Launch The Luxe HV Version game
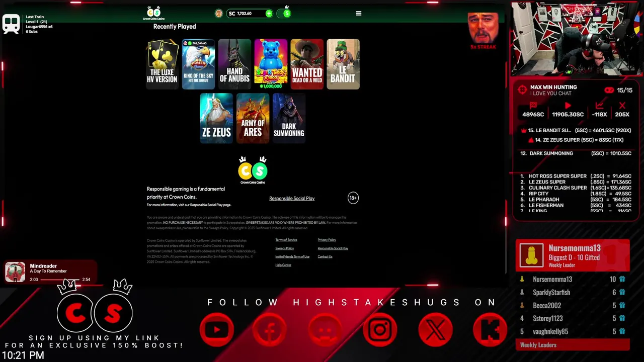Image resolution: width=644 pixels, height=362 pixels. click(x=162, y=64)
